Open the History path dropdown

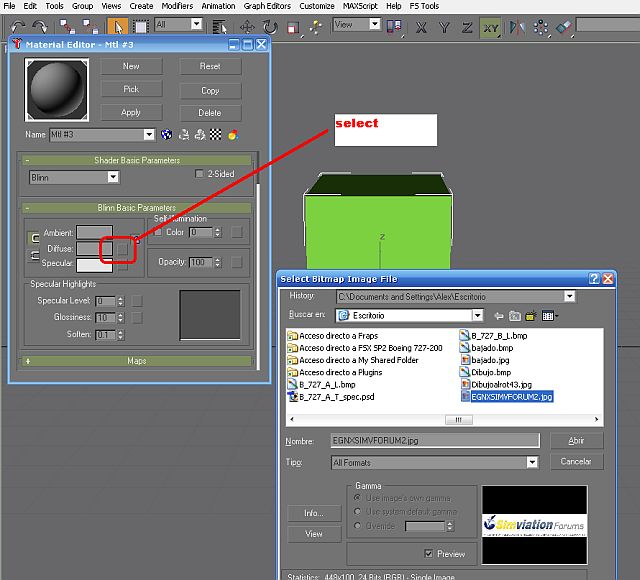pos(569,296)
